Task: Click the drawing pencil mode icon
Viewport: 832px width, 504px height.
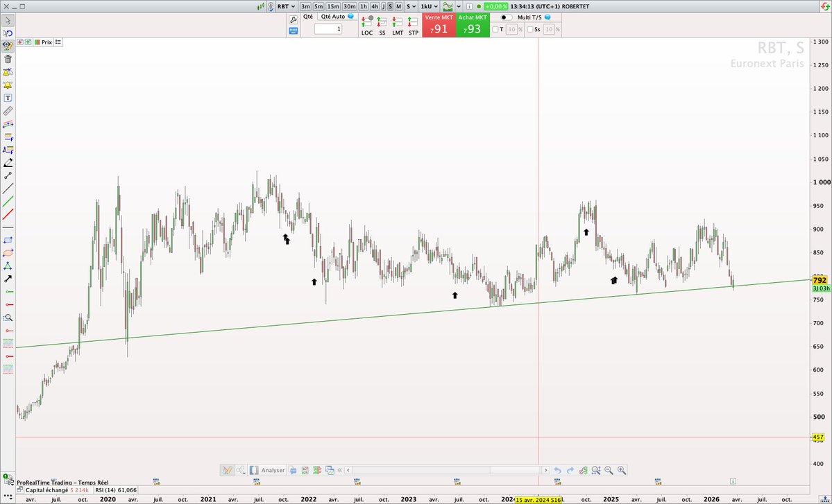Action: pos(228,470)
